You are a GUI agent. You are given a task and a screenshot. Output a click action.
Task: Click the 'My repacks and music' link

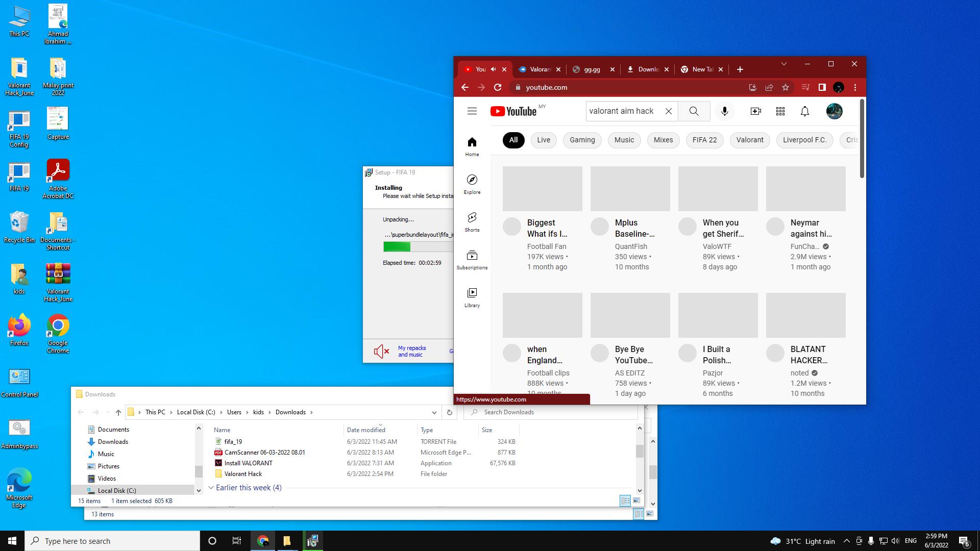(x=411, y=351)
